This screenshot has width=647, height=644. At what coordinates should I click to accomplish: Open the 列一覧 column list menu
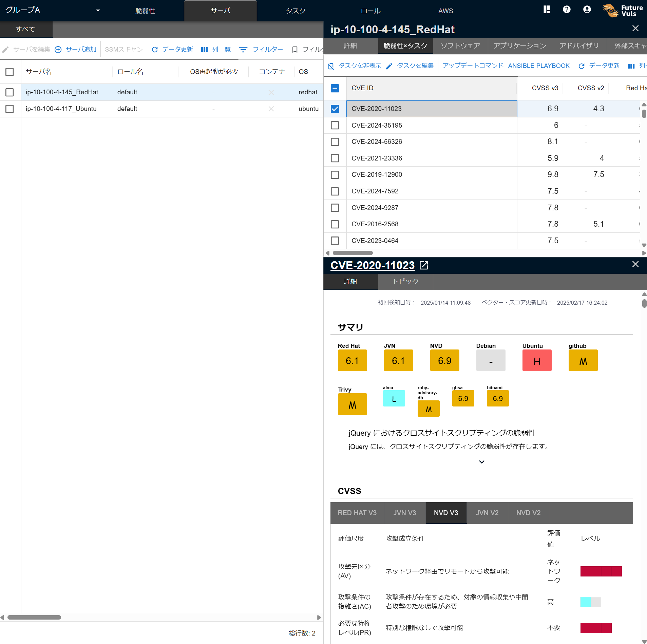[x=216, y=50]
